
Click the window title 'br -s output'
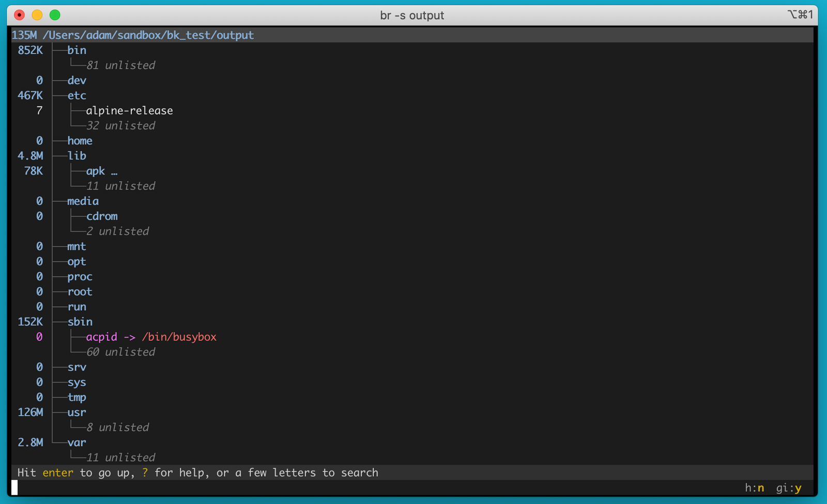412,15
